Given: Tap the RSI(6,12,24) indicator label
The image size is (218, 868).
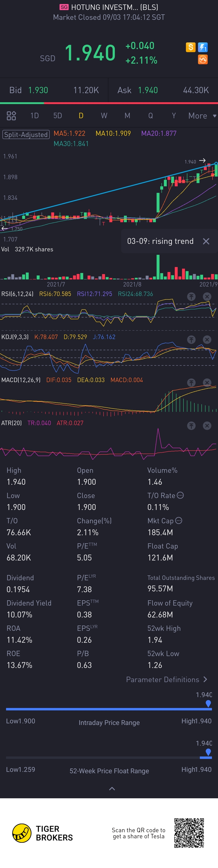Looking at the screenshot, I should [x=17, y=294].
